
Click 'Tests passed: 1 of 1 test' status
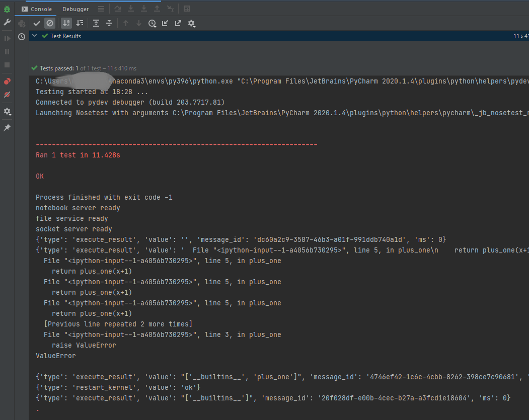click(x=70, y=68)
